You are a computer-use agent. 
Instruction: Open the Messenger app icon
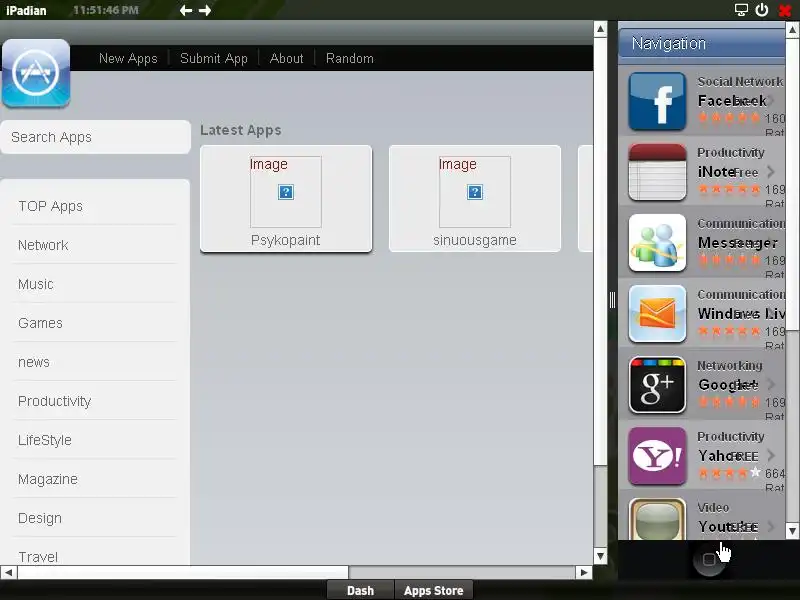coord(657,243)
